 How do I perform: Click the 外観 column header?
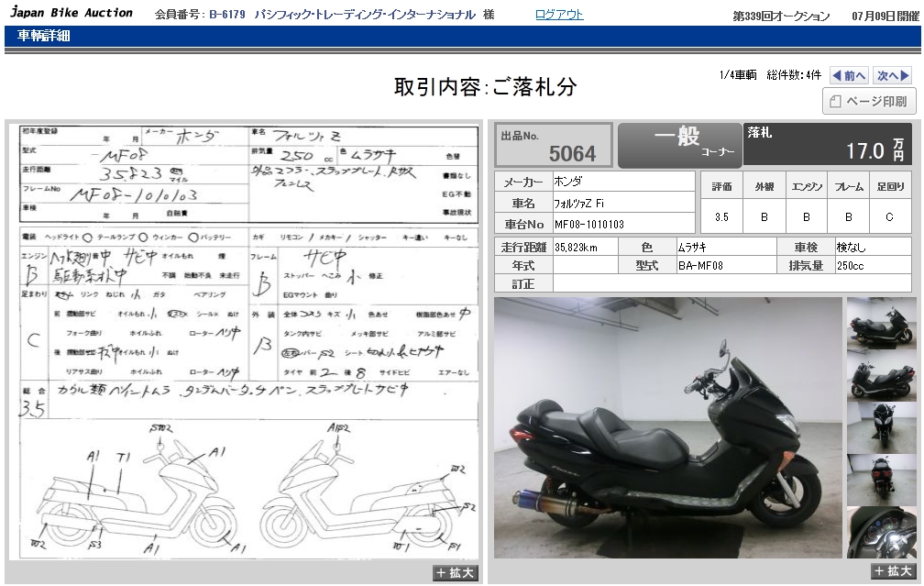[764, 187]
